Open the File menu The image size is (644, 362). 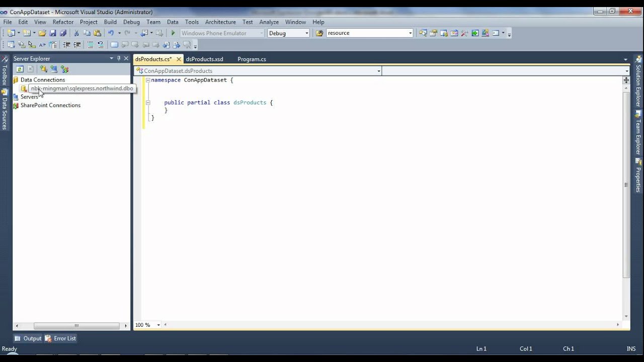(x=8, y=22)
